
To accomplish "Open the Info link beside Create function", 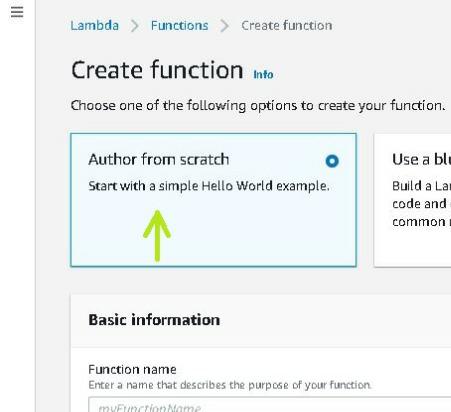I will pyautogui.click(x=263, y=75).
